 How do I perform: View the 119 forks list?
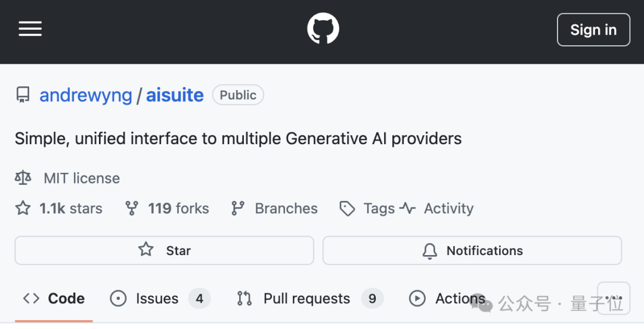178,209
